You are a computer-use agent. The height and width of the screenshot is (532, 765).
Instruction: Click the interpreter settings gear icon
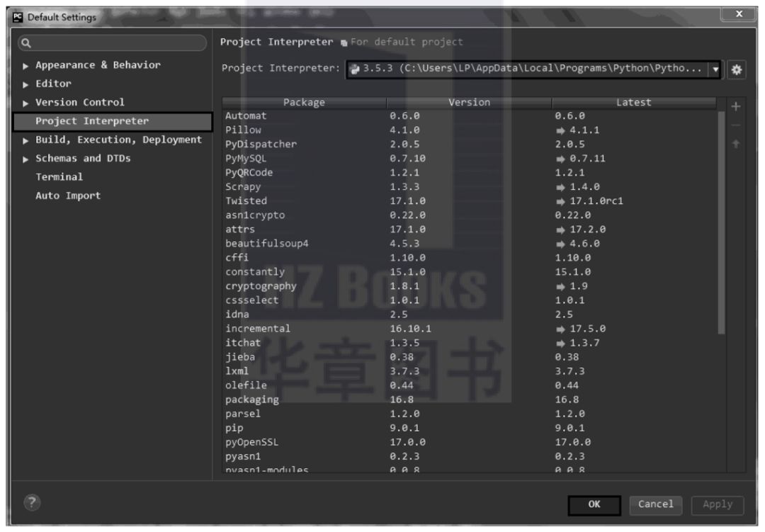tap(736, 70)
